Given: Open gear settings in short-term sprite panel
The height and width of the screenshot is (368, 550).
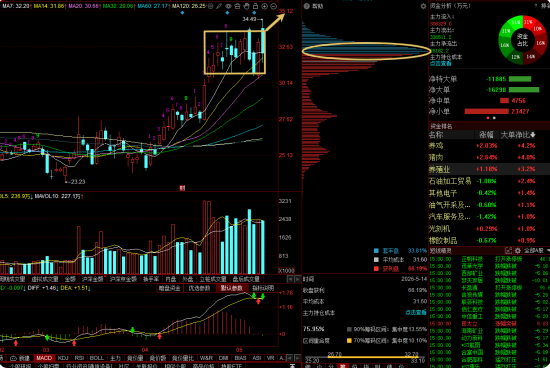Looking at the screenshot, I should click(x=517, y=250).
